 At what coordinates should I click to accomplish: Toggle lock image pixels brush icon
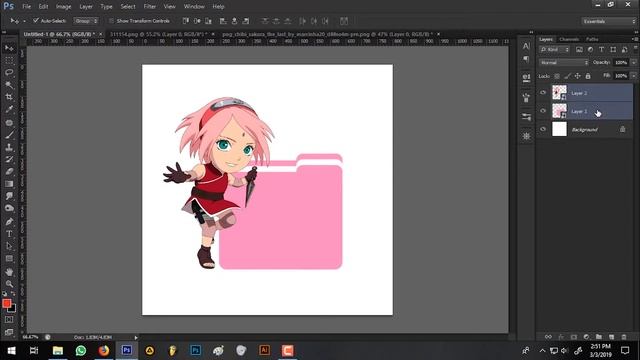point(567,76)
